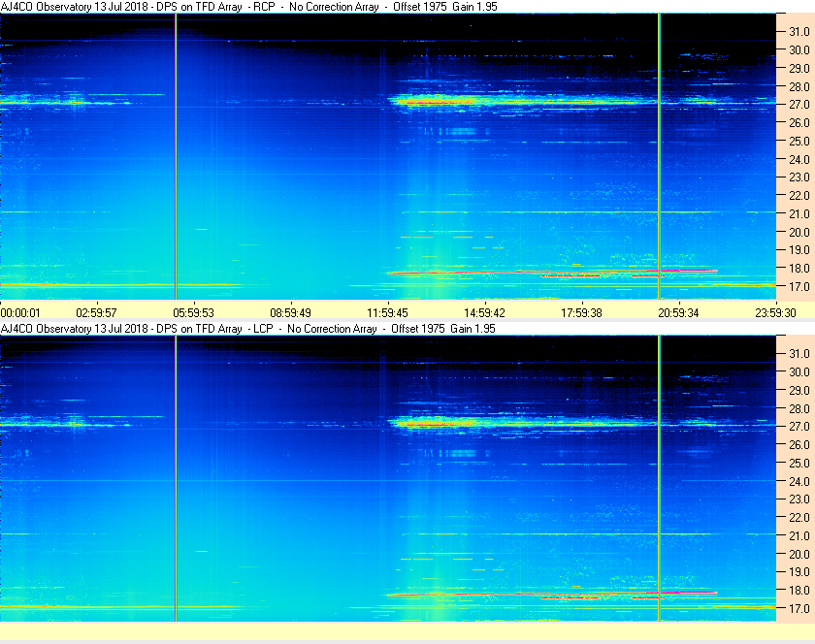Click the 08:59:49 time label
815x644 pixels.
tap(290, 313)
